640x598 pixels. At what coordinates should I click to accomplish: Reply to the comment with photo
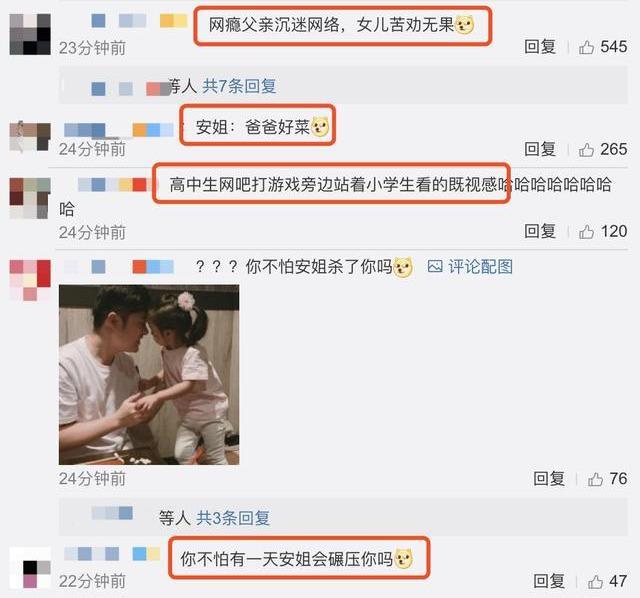[x=549, y=479]
